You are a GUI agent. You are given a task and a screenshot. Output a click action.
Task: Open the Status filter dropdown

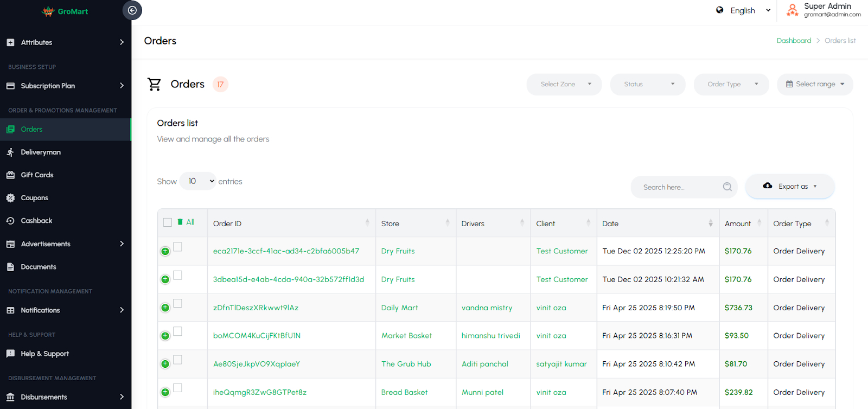coord(648,85)
